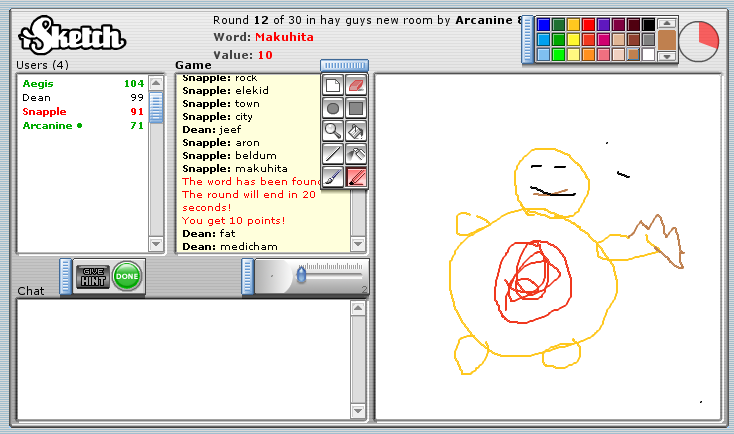
Task: Click the drawing canvas on the red belly spiral
Action: point(533,282)
